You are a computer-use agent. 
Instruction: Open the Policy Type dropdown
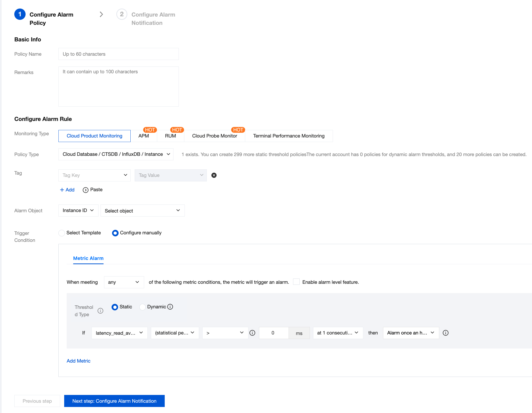coord(116,154)
